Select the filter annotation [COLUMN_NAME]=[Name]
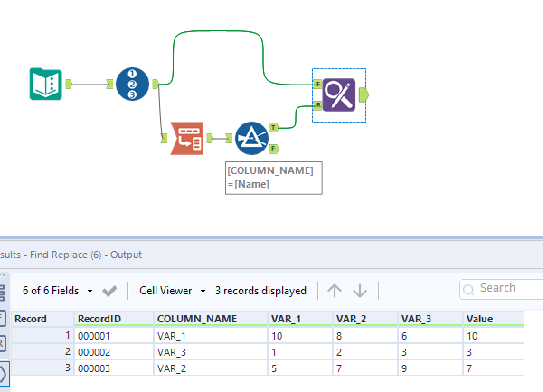This screenshot has width=543, height=392. click(x=274, y=178)
